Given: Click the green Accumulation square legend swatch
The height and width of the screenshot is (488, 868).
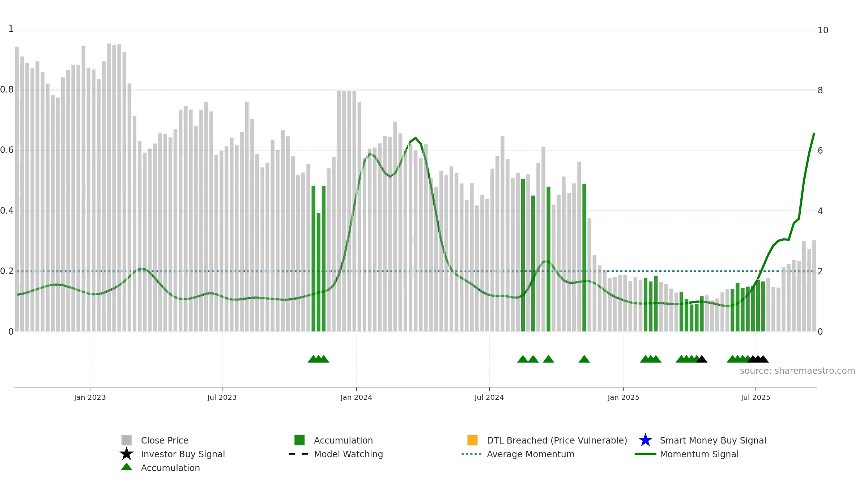Looking at the screenshot, I should pos(299,440).
